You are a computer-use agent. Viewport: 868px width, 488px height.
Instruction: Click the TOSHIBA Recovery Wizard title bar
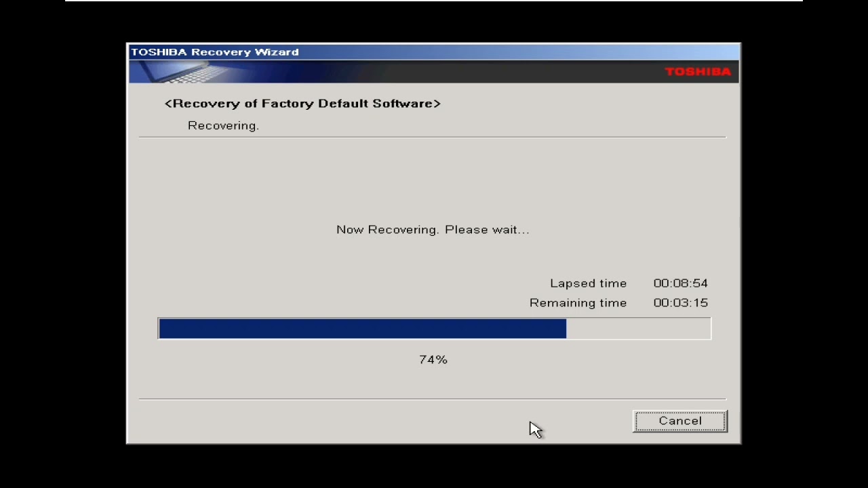[x=434, y=52]
